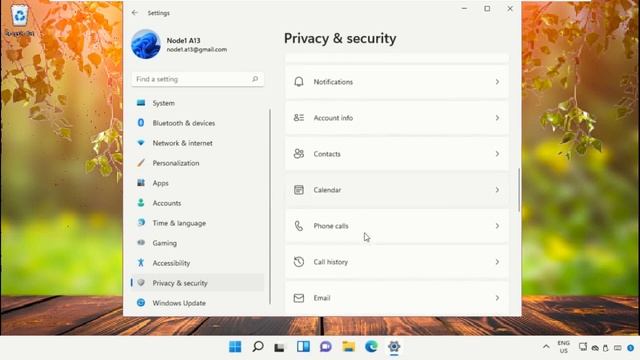Go back using the Settings back arrow

pos(135,13)
